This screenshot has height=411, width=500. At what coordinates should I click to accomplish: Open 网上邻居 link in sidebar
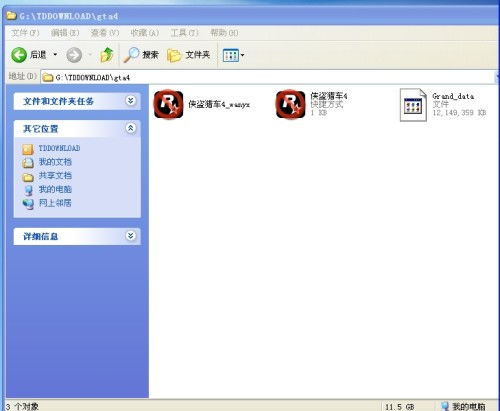tap(55, 203)
